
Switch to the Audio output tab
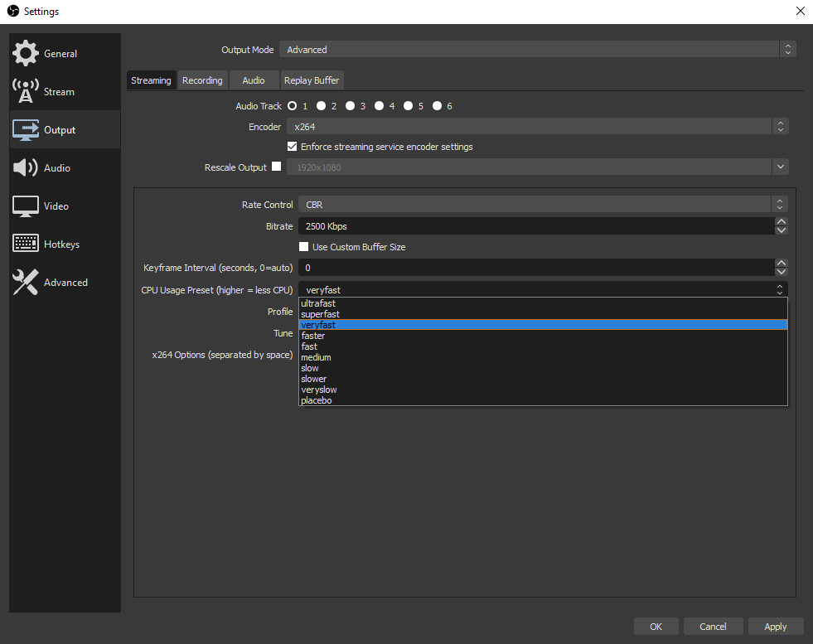(254, 80)
